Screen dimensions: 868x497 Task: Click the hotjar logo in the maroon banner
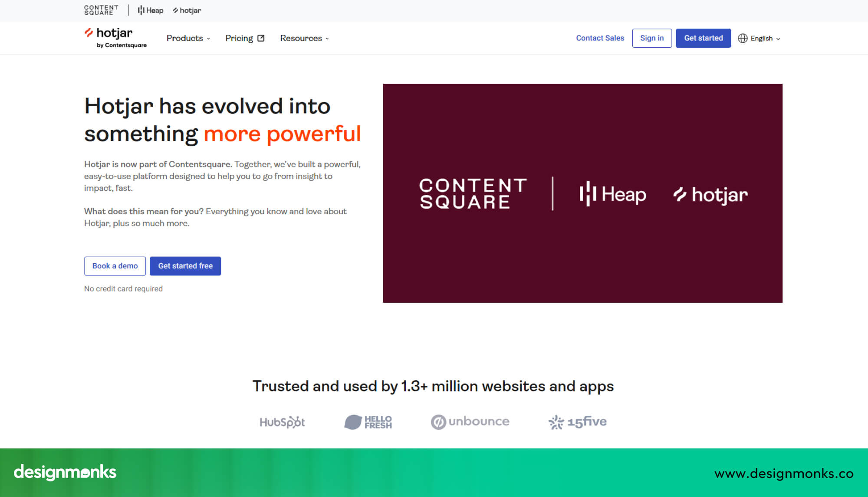click(710, 195)
